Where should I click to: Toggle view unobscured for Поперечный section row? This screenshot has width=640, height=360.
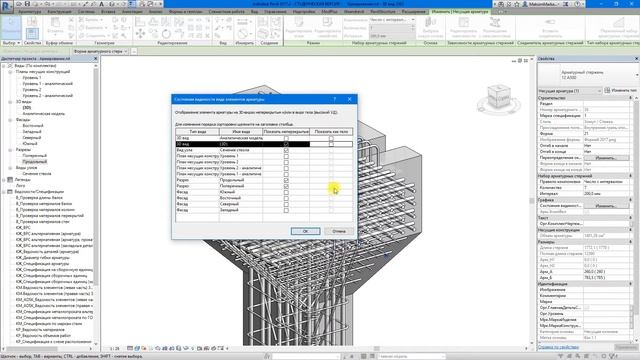tap(286, 186)
